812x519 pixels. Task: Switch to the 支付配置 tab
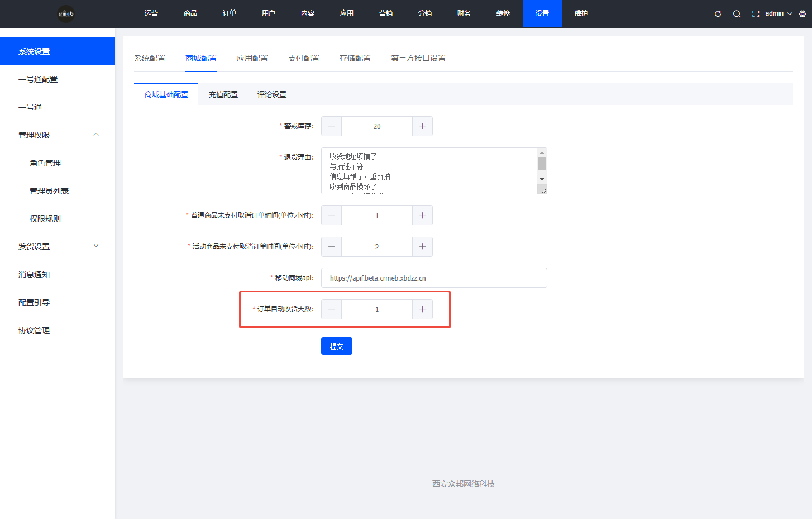point(303,57)
